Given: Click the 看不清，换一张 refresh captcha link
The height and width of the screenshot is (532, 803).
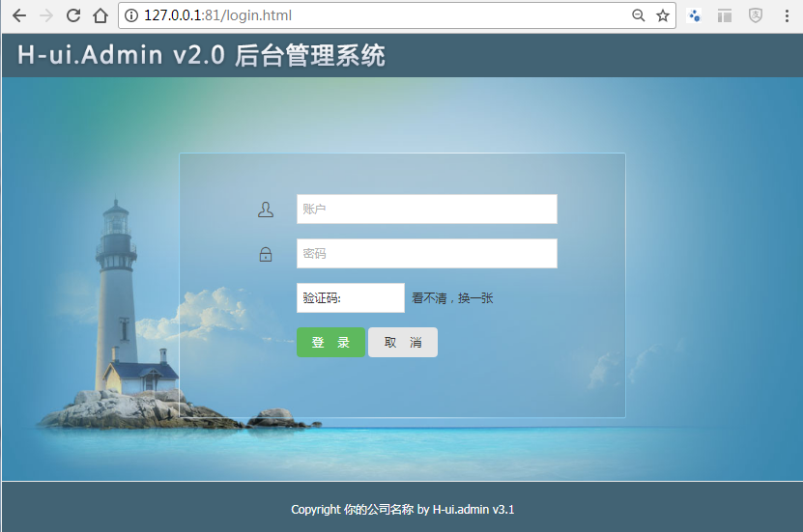Looking at the screenshot, I should 452,298.
